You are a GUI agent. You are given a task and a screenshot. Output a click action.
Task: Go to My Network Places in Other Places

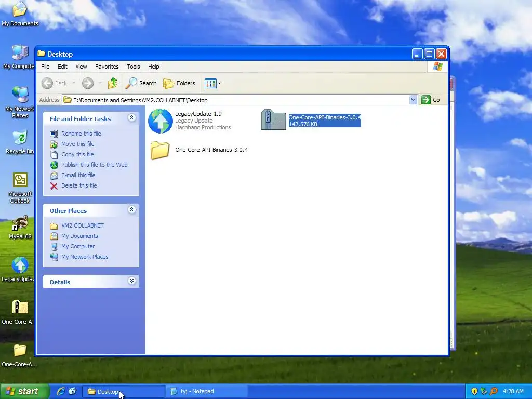click(x=85, y=257)
